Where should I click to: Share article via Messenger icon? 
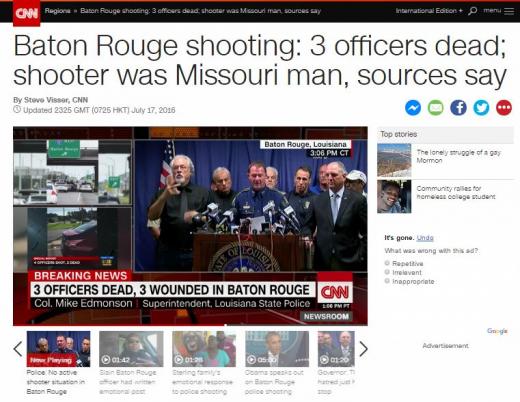click(413, 108)
